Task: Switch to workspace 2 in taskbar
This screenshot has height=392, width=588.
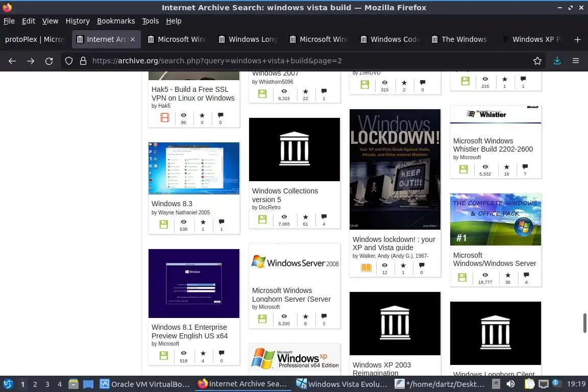Action: [x=35, y=384]
